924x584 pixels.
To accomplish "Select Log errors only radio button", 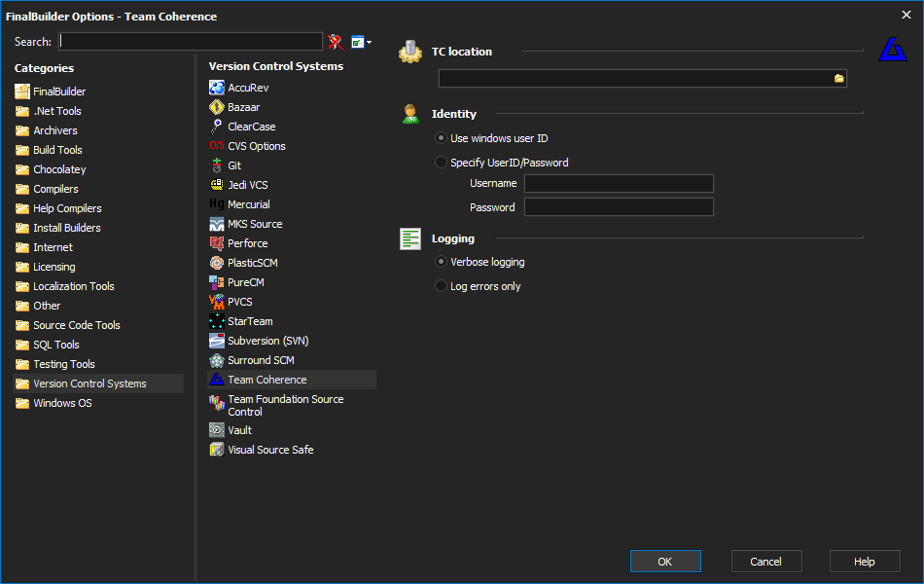I will click(441, 285).
